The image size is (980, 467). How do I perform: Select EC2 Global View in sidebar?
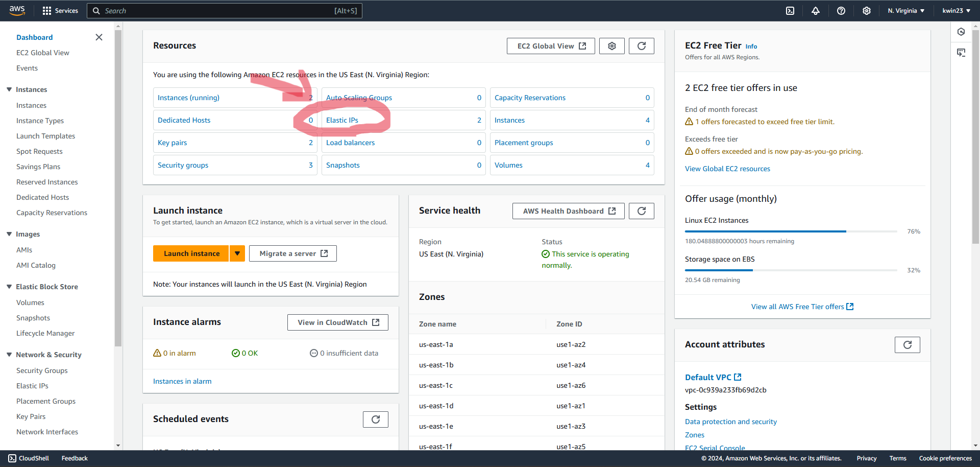[x=43, y=53]
